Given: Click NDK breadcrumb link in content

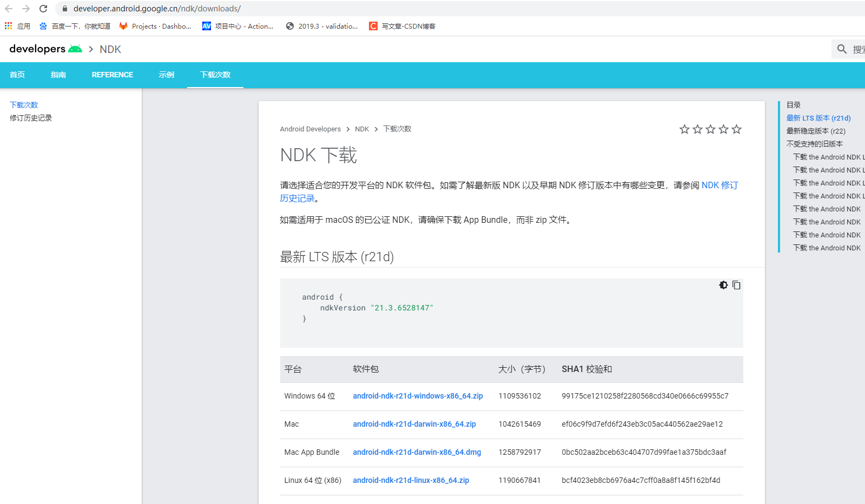Looking at the screenshot, I should [362, 129].
